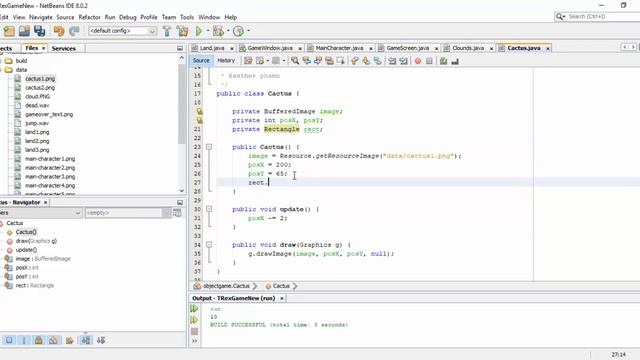Run the project with green play icon

199,31
